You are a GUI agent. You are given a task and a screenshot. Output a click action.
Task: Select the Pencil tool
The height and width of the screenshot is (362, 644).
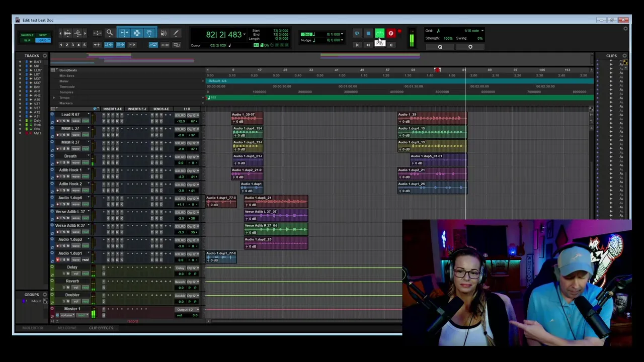(x=176, y=33)
